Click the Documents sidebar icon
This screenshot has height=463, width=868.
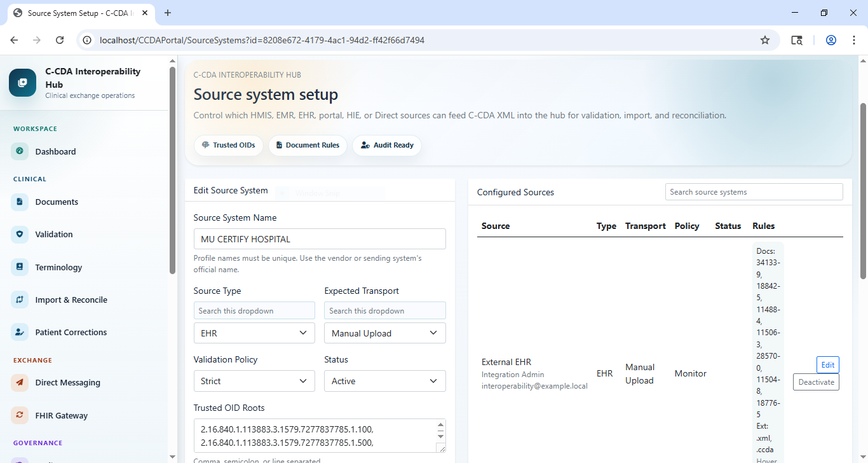coord(20,202)
